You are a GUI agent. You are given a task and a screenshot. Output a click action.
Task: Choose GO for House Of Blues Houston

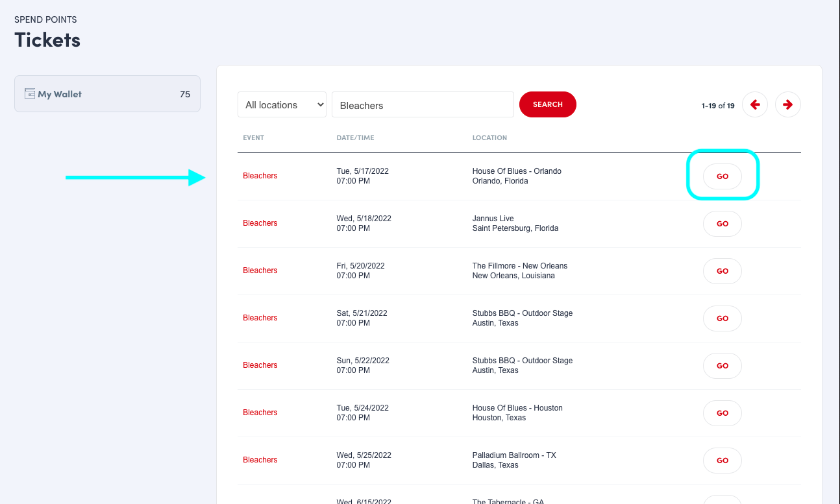[x=722, y=413]
